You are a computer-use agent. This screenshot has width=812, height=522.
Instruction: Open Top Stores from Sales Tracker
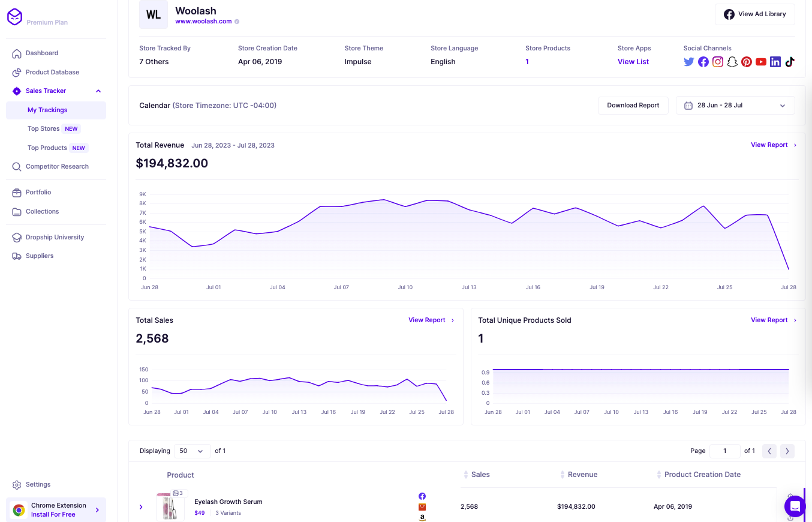pyautogui.click(x=44, y=128)
